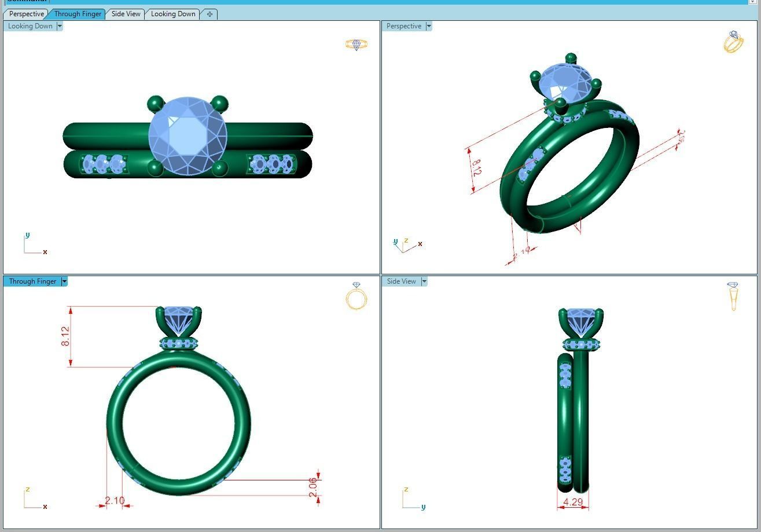Switch to the Side View viewport tab
The width and height of the screenshot is (761, 532).
(126, 14)
